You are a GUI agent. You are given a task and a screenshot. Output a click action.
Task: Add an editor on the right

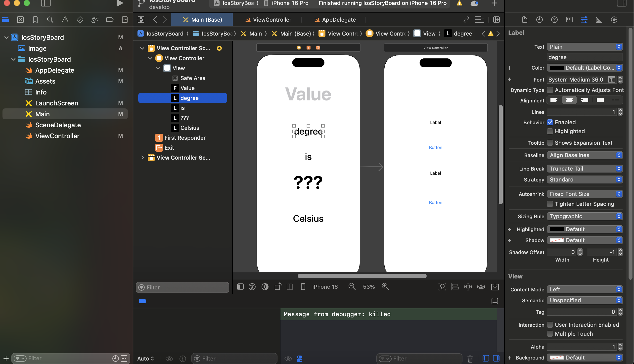point(497,20)
